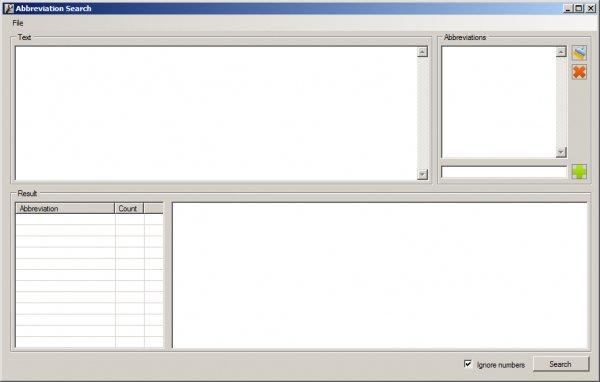Click the Count column header

tap(129, 209)
